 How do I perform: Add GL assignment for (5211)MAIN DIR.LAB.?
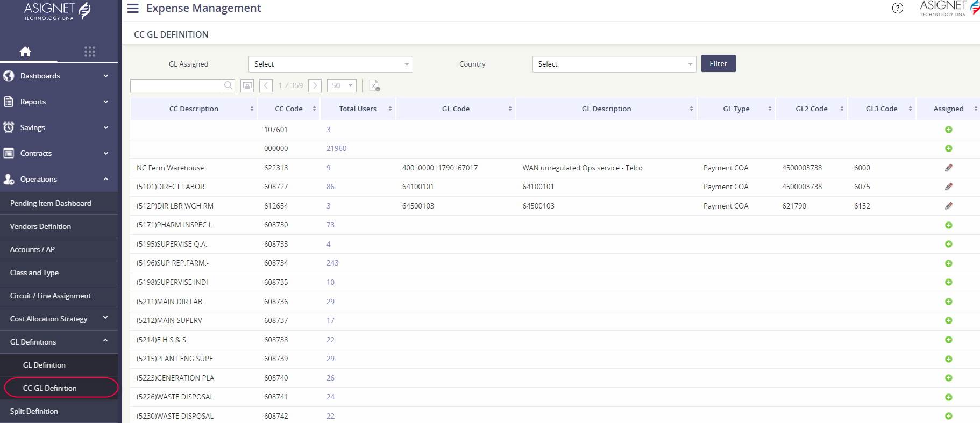(x=949, y=302)
